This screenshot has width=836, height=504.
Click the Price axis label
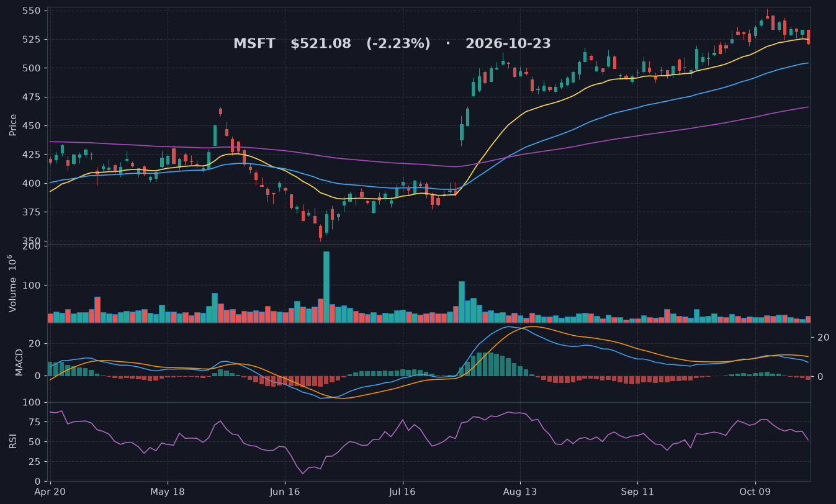(13, 125)
